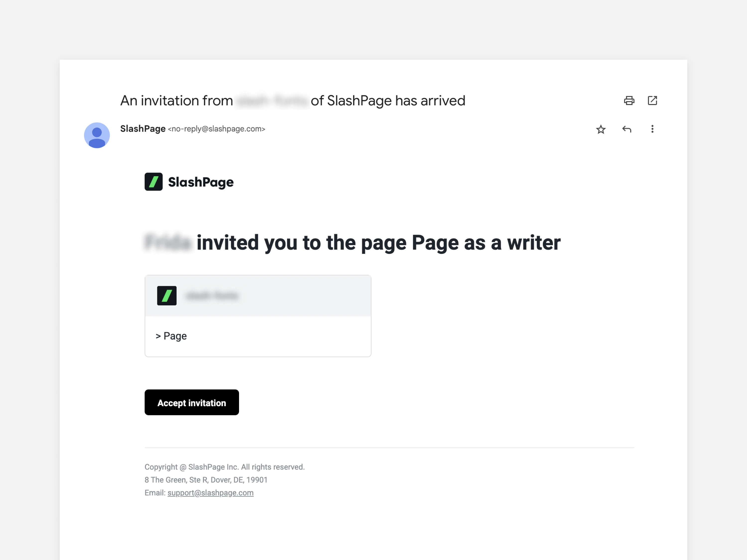Viewport: 747px width, 560px height.
Task: Click the reply arrow icon
Action: tap(626, 129)
